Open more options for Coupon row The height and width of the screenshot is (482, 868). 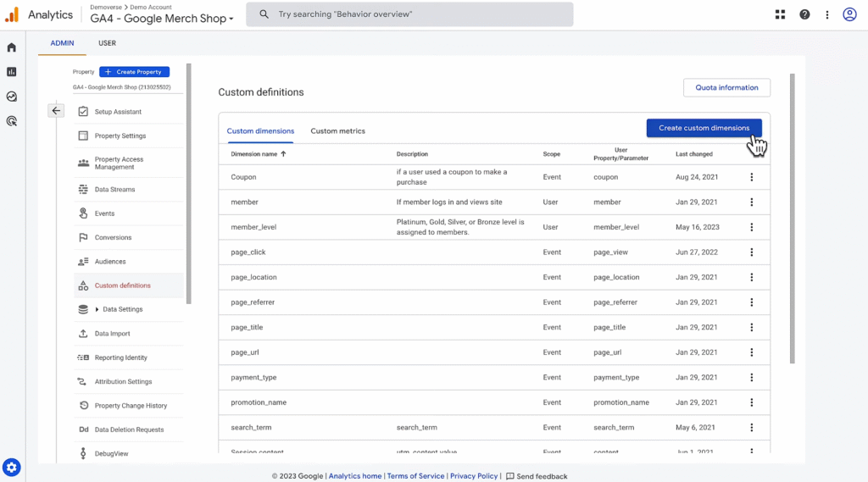click(x=751, y=177)
